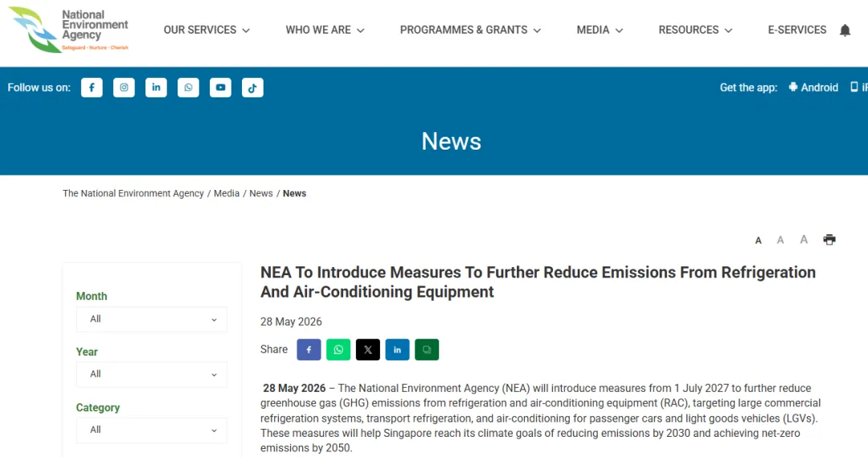Image resolution: width=868 pixels, height=457 pixels.
Task: Copy article link with green copy icon
Action: [427, 349]
